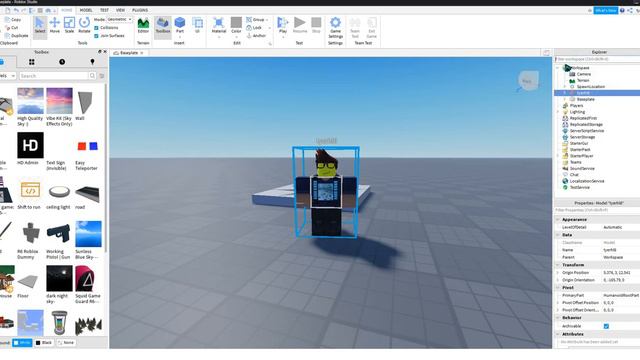Viewport: 640px width, 360px height.
Task: Select None toolbox background
Action: [x=66, y=343]
